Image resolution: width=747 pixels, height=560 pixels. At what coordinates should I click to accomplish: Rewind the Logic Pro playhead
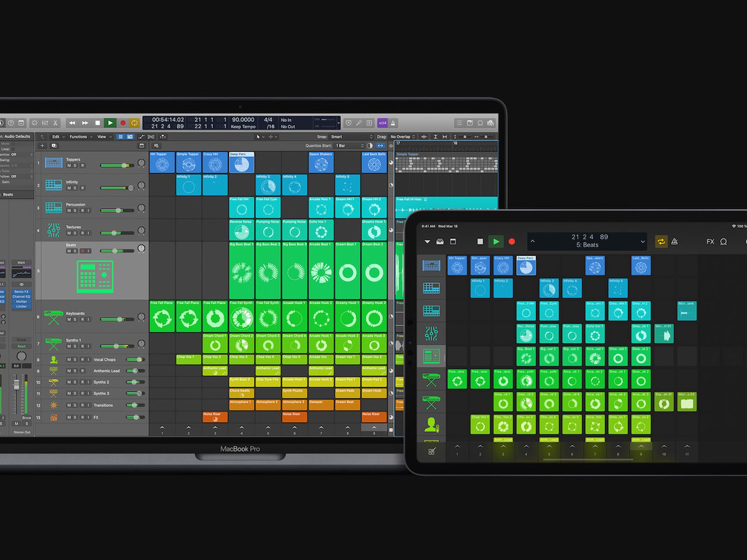tap(72, 123)
